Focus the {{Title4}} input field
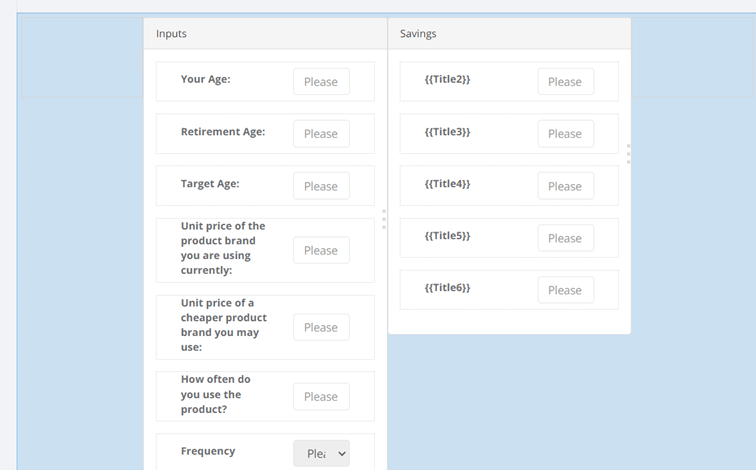The width and height of the screenshot is (756, 470). (565, 186)
